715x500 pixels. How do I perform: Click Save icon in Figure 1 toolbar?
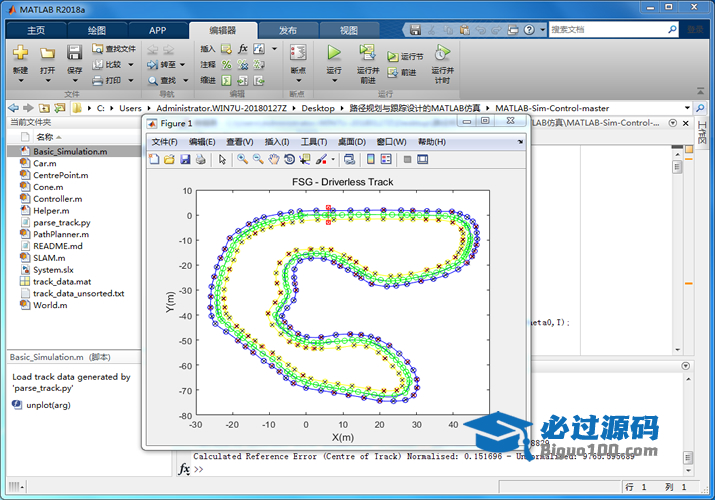tap(185, 159)
